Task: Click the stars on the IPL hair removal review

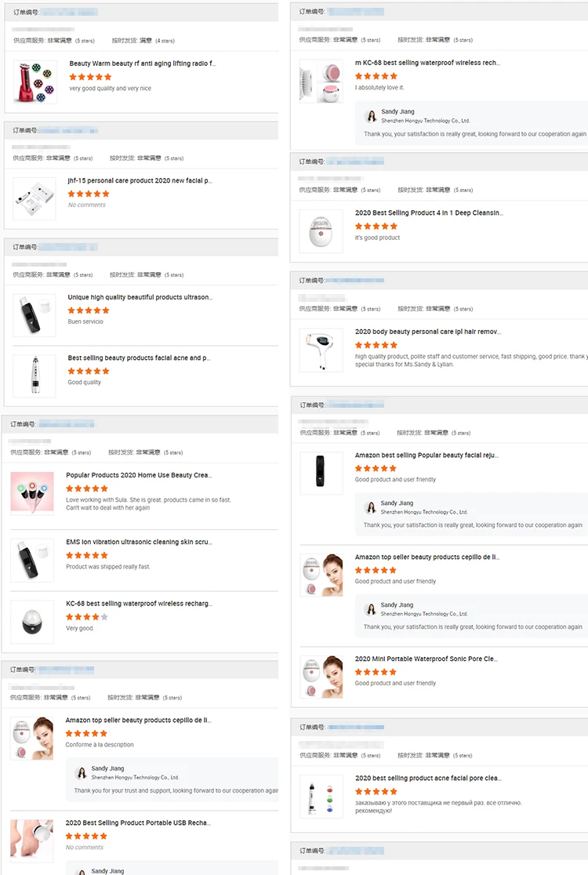Action: click(x=376, y=345)
